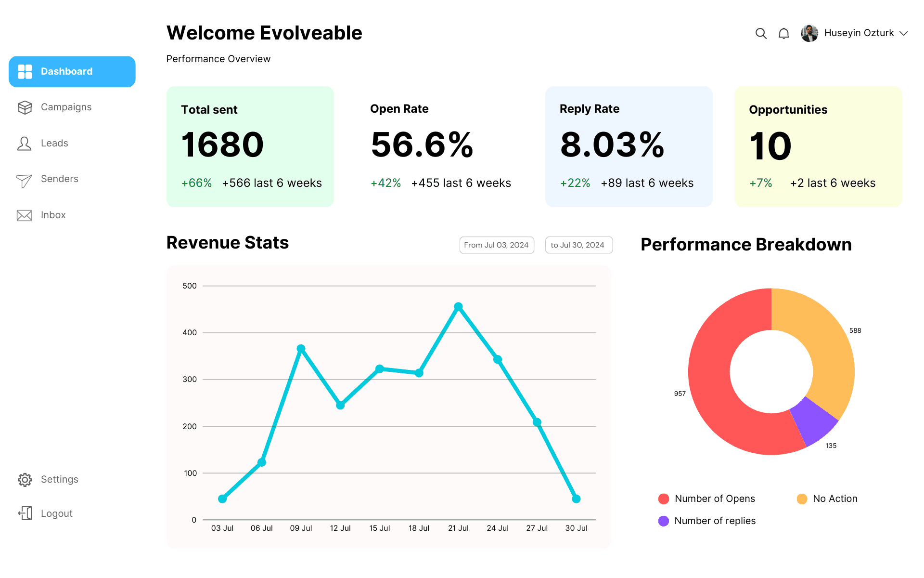The image size is (924, 578).
Task: Click the +42% growth value
Action: coord(386,183)
